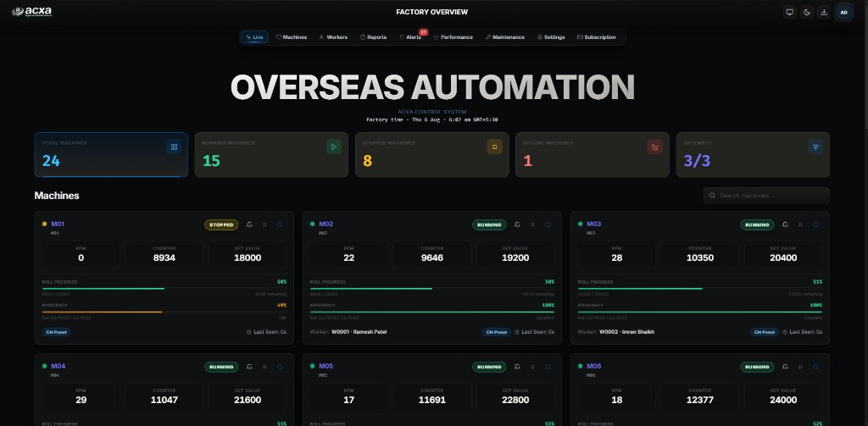
Task: Select the Total Machines summary card
Action: point(111,155)
